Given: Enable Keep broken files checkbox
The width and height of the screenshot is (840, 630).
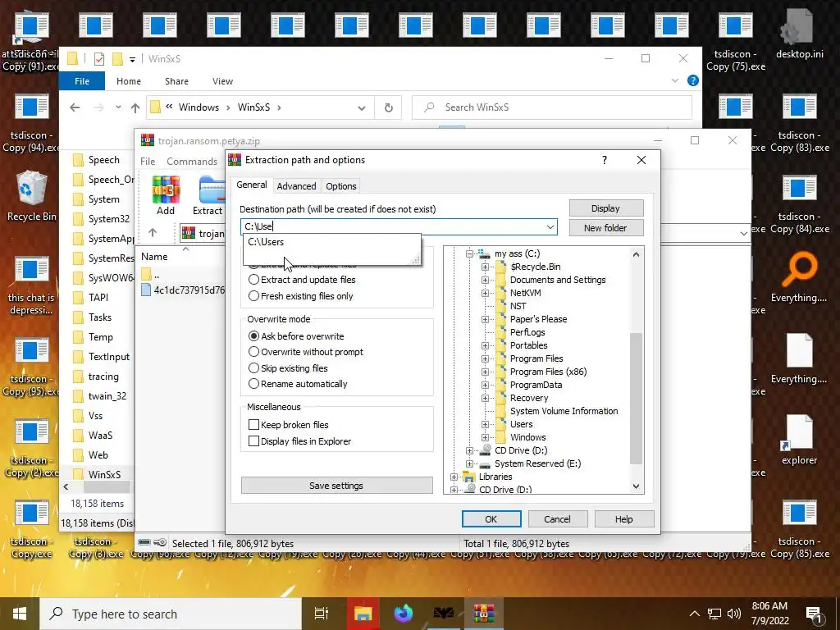Looking at the screenshot, I should pyautogui.click(x=254, y=425).
